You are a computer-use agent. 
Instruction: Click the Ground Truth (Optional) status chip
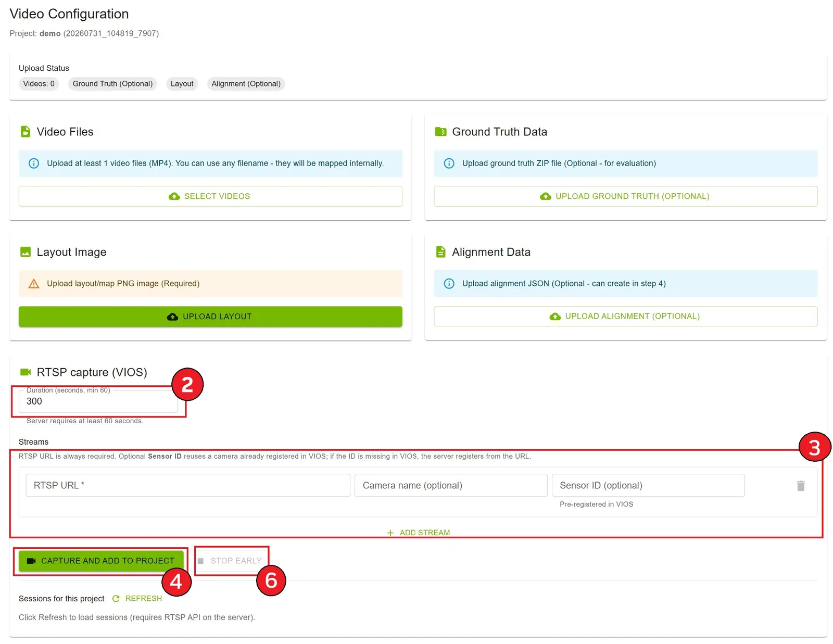[113, 84]
